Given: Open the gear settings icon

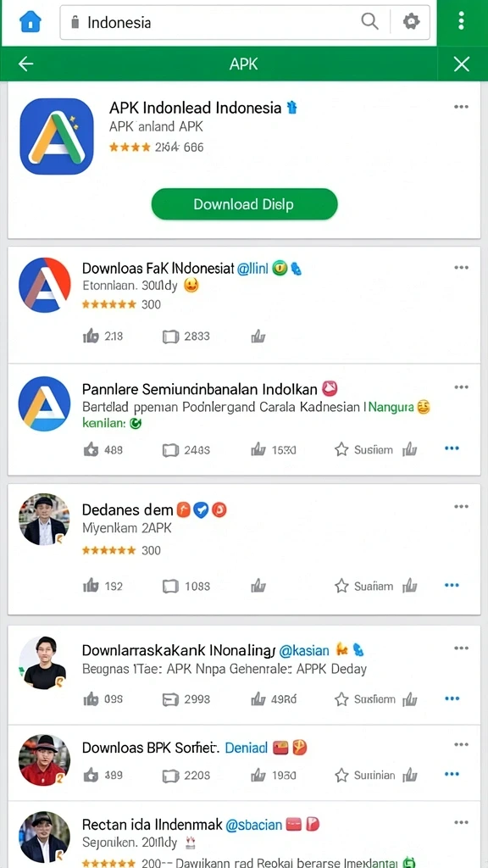Looking at the screenshot, I should click(411, 22).
